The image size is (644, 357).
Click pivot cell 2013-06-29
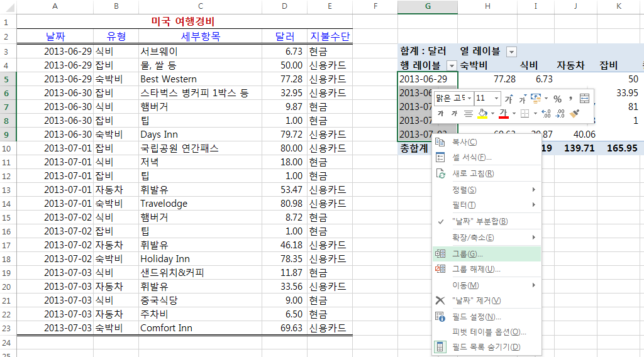point(428,79)
